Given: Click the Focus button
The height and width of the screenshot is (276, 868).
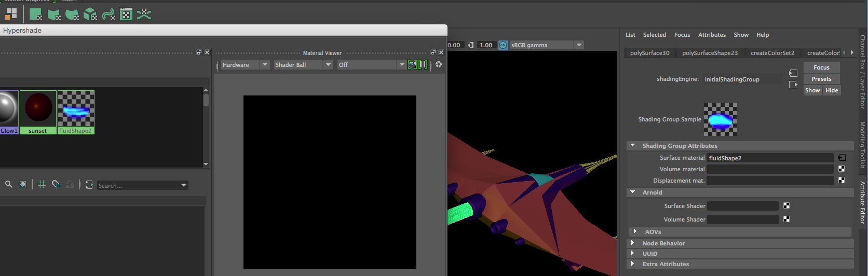Looking at the screenshot, I should [x=821, y=67].
